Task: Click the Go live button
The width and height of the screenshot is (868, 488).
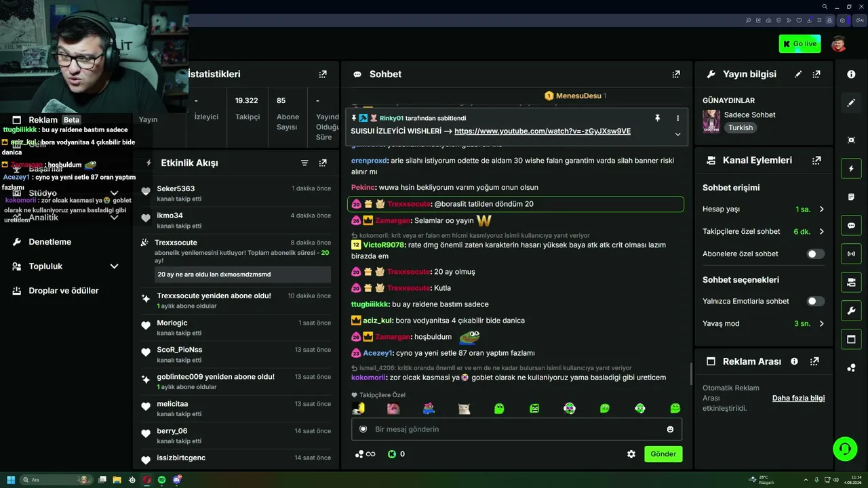Action: pyautogui.click(x=800, y=44)
